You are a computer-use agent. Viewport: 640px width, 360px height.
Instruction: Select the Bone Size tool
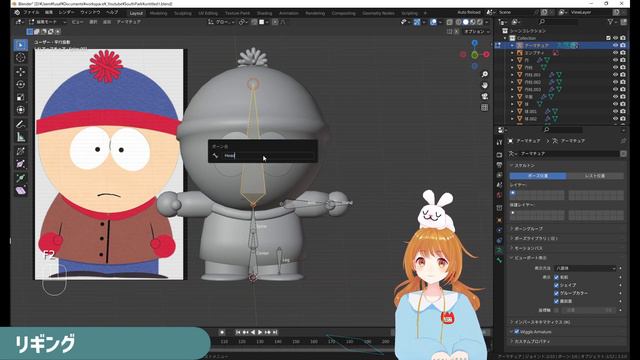point(20,164)
